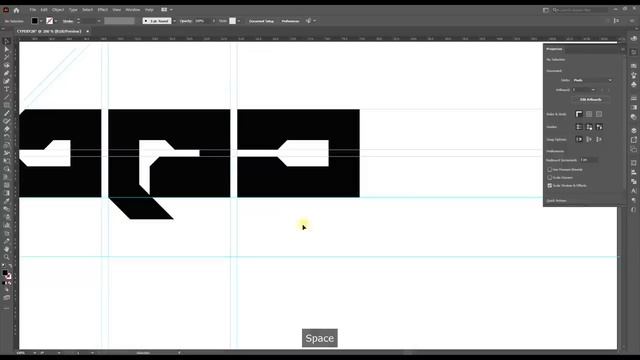Screen dimensions: 640x360
Task: Click the Change Screen Mode icon
Action: [7, 298]
